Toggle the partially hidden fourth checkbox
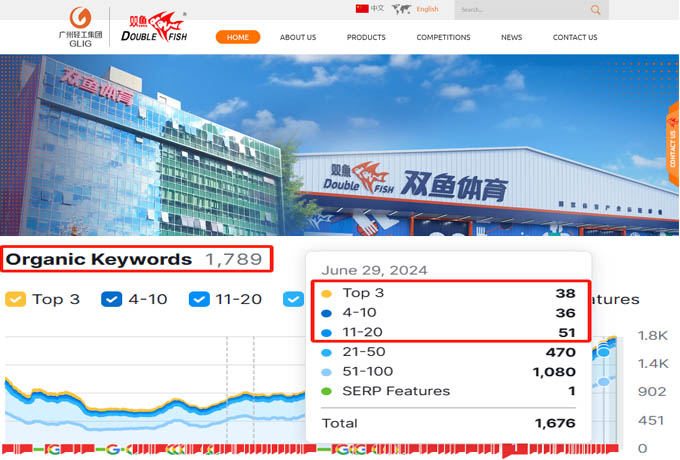 point(294,299)
